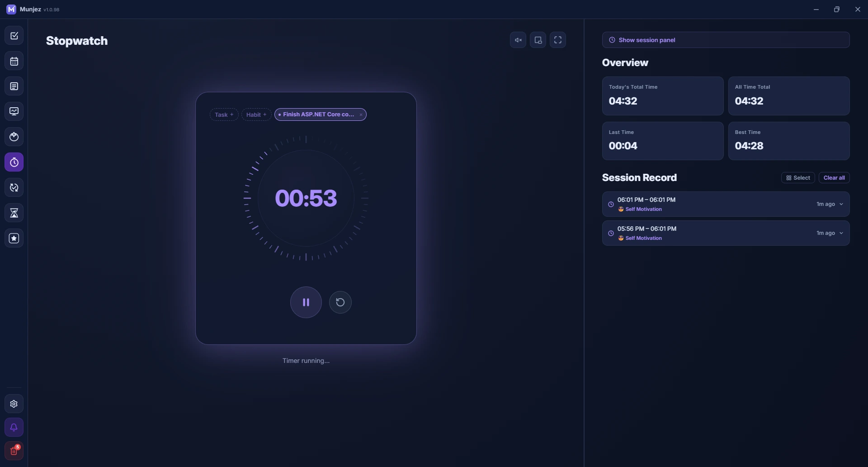Restore down the Munjez window
The height and width of the screenshot is (467, 868).
coord(837,9)
